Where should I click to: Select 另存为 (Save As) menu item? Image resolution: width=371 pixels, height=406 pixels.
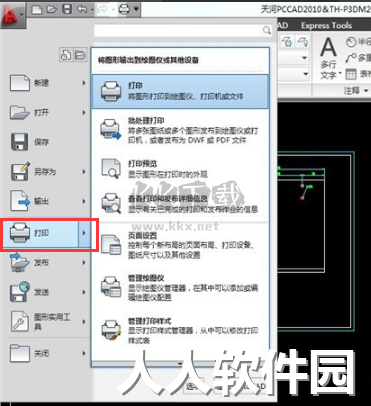(47, 172)
